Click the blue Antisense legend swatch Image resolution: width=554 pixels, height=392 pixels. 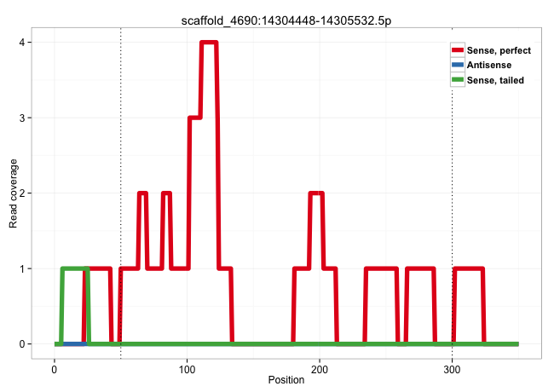tap(458, 66)
